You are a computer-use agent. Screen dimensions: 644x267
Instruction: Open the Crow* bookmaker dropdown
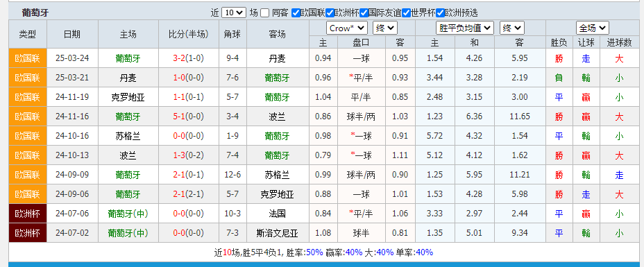(x=347, y=28)
